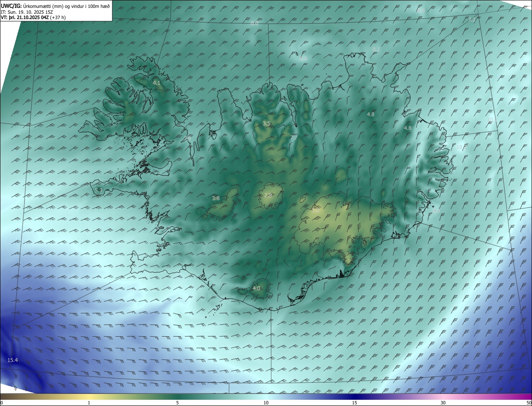532x406 pixels.
Task: Click the 7.7 value label
Action: pos(293,137)
